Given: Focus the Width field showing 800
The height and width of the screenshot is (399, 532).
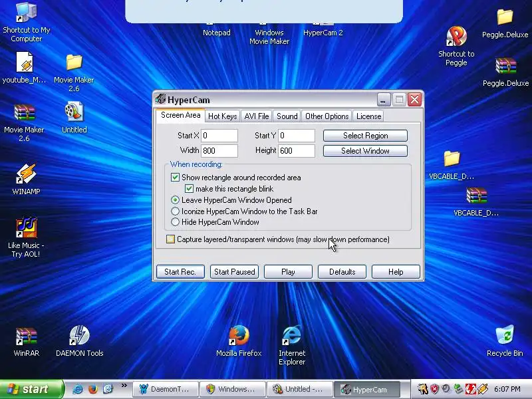Looking at the screenshot, I should (219, 151).
